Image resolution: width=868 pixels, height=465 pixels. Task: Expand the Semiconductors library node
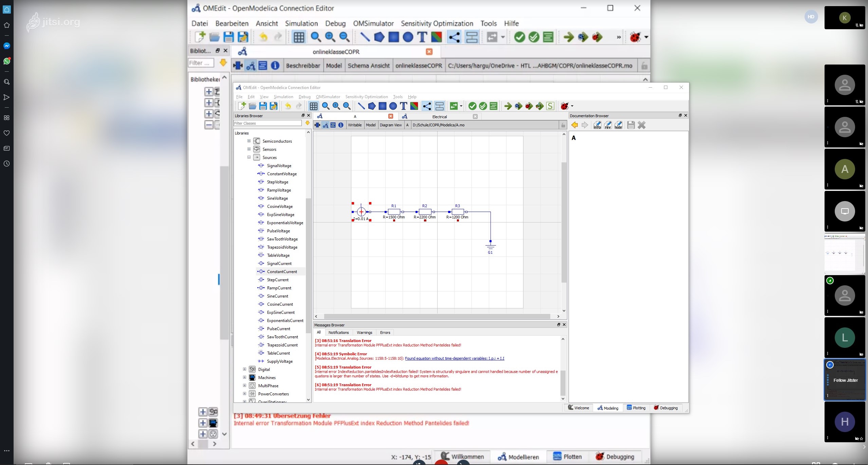pos(249,141)
